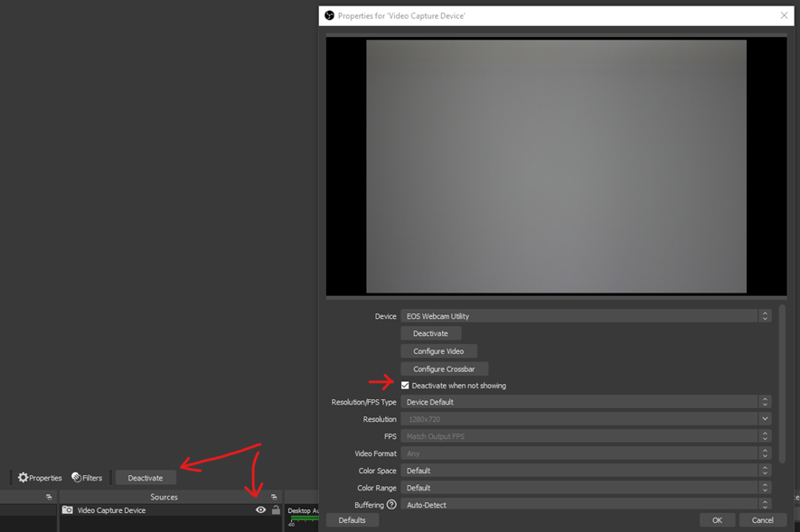Toggle visibility eye of Video Capture Device
Screen dimensions: 800x532
click(260, 509)
